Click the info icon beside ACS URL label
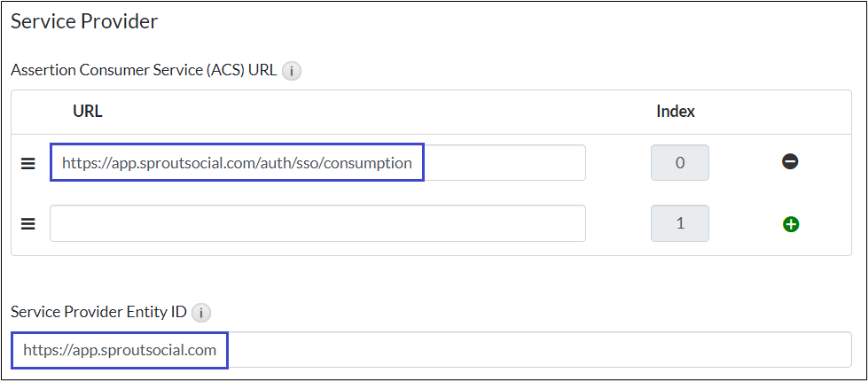 tap(292, 71)
